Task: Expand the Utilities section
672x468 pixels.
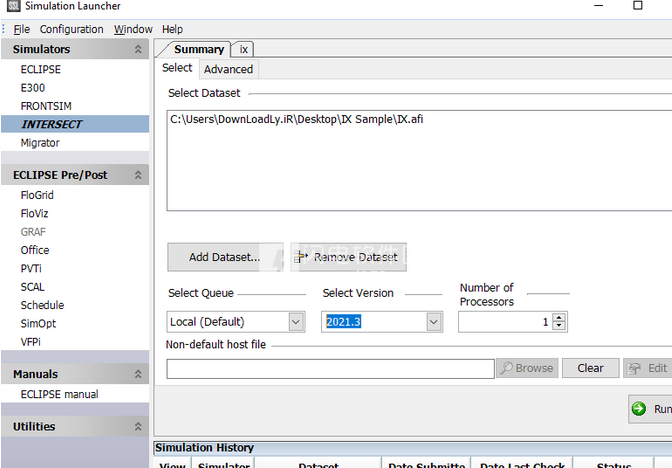Action: (x=137, y=427)
